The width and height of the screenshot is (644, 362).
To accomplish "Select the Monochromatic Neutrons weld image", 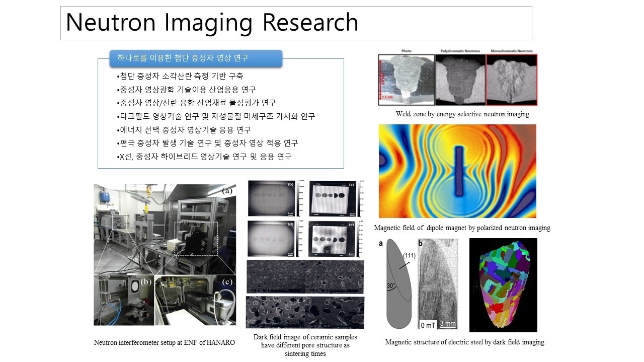I will (512, 80).
